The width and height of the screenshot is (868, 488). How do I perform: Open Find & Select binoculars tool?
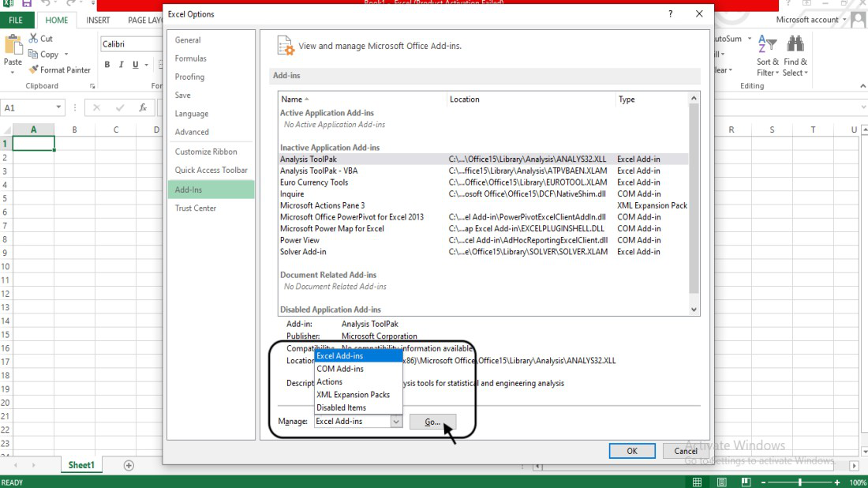click(x=795, y=55)
